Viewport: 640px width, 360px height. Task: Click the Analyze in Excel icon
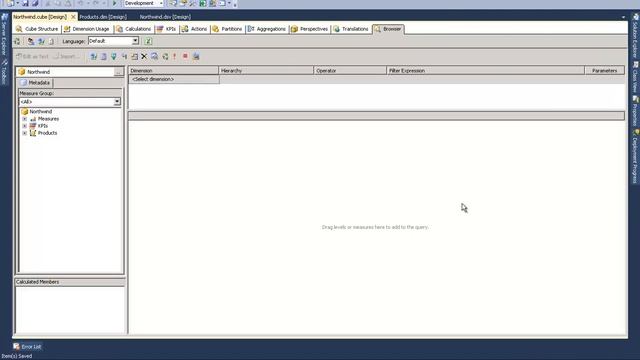click(148, 41)
